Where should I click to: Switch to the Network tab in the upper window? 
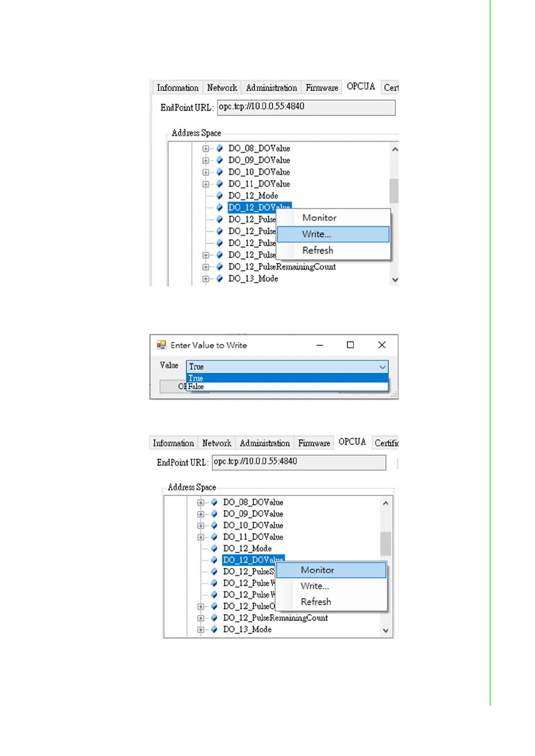[222, 88]
